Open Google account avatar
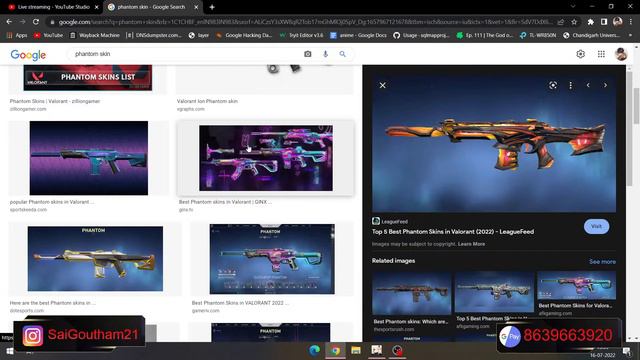The height and width of the screenshot is (360, 640). 621,54
